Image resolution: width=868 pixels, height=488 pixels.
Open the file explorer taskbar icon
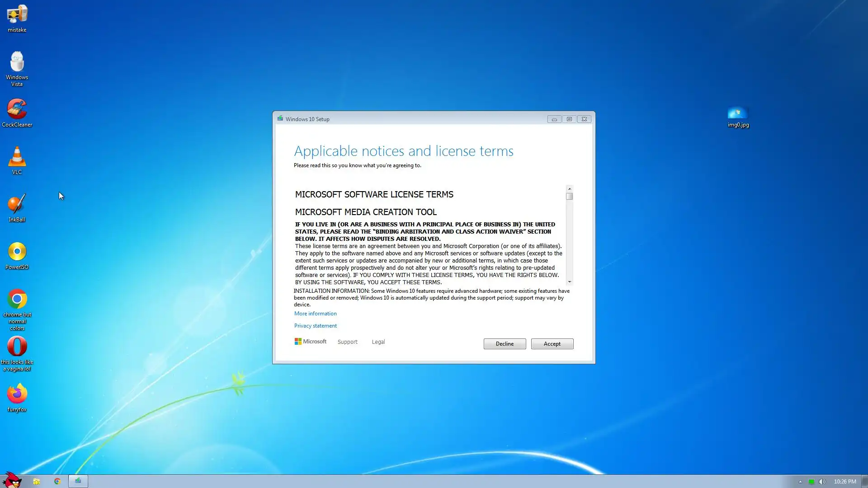[37, 481]
